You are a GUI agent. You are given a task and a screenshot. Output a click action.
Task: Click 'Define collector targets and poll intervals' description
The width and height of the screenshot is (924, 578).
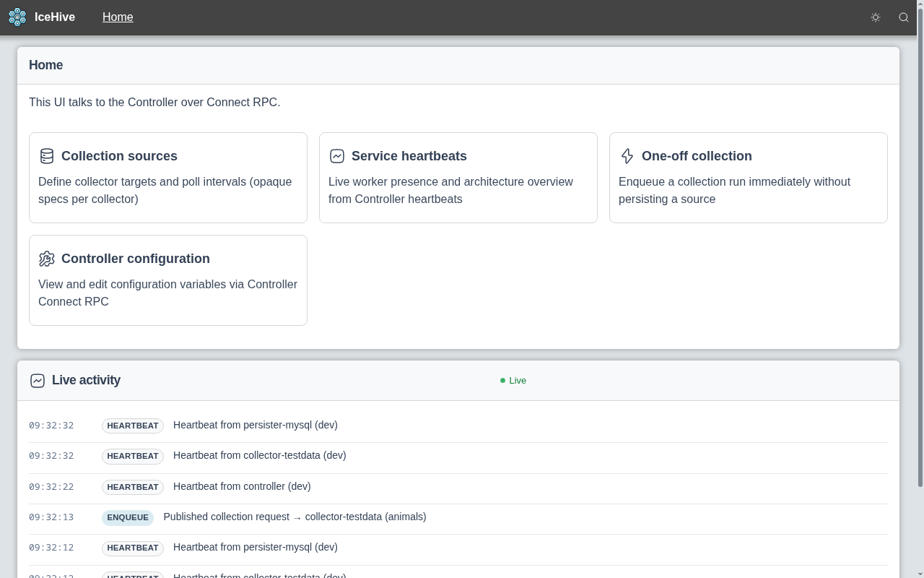click(165, 190)
